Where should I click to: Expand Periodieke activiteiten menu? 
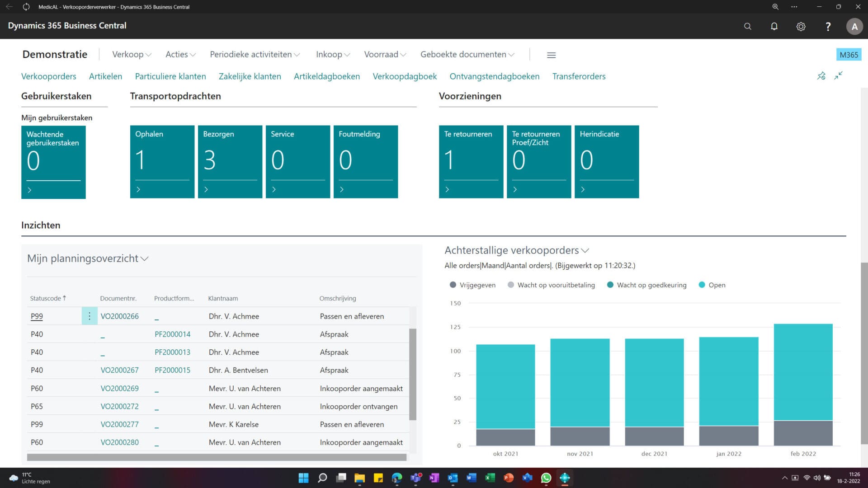point(255,54)
